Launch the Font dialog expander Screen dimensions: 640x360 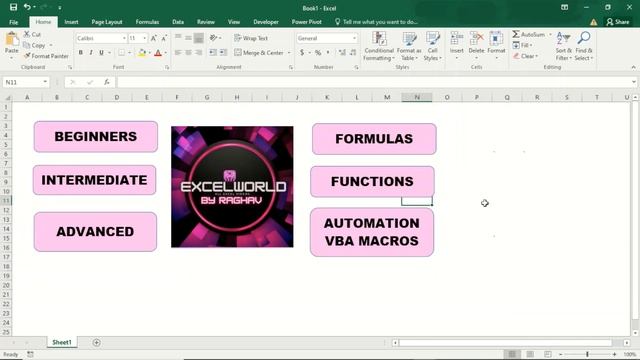(167, 67)
